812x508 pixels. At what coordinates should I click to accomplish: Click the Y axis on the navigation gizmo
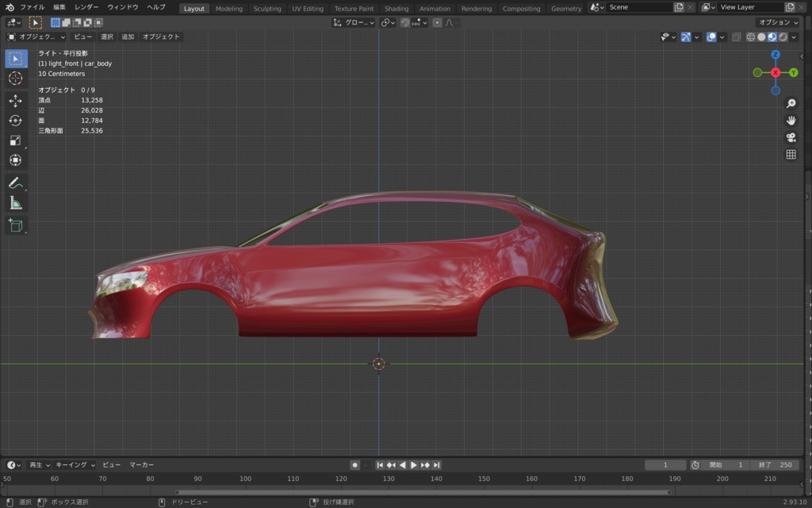tap(794, 71)
